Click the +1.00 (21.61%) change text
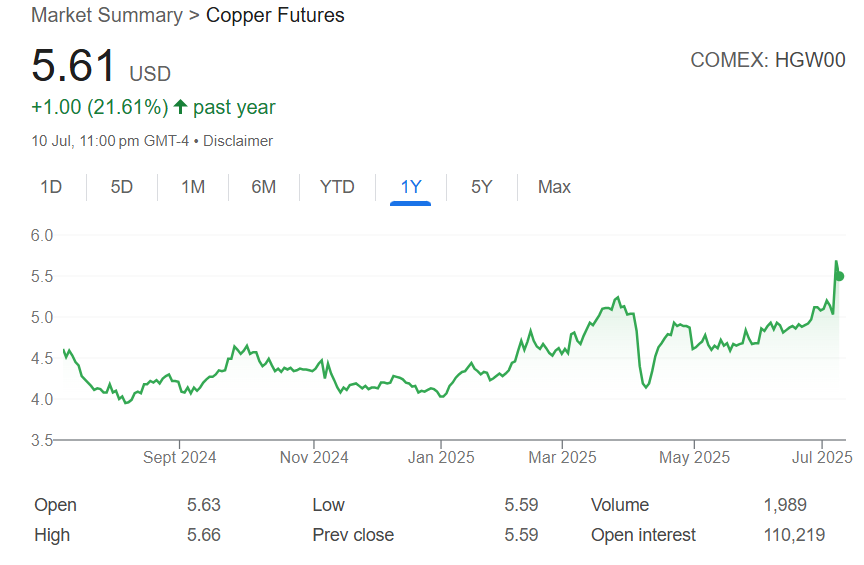864x565 pixels. tap(99, 107)
